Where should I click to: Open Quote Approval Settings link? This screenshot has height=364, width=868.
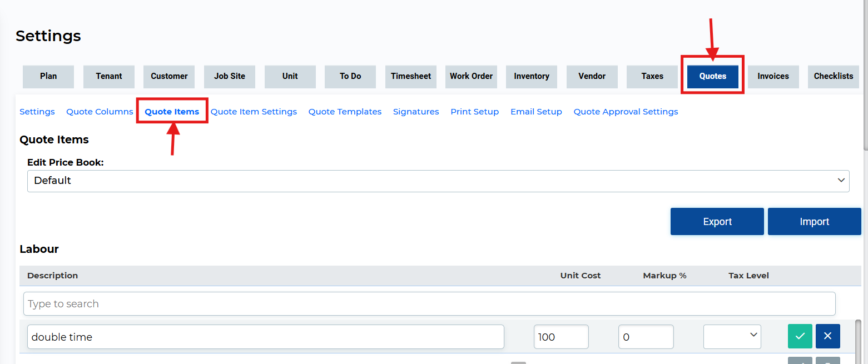(626, 112)
